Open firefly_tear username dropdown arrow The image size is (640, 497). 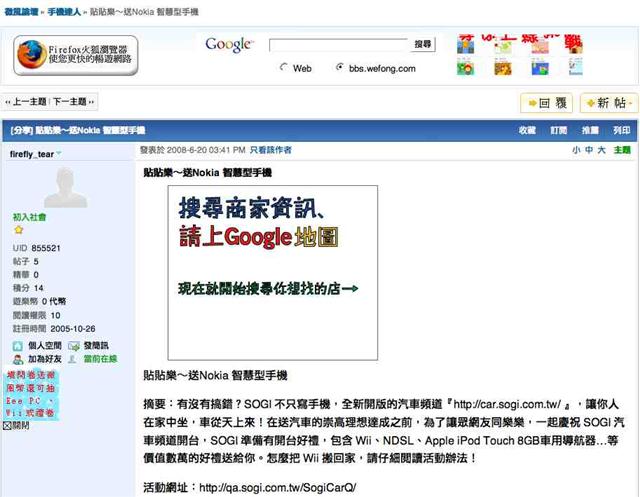[x=59, y=153]
